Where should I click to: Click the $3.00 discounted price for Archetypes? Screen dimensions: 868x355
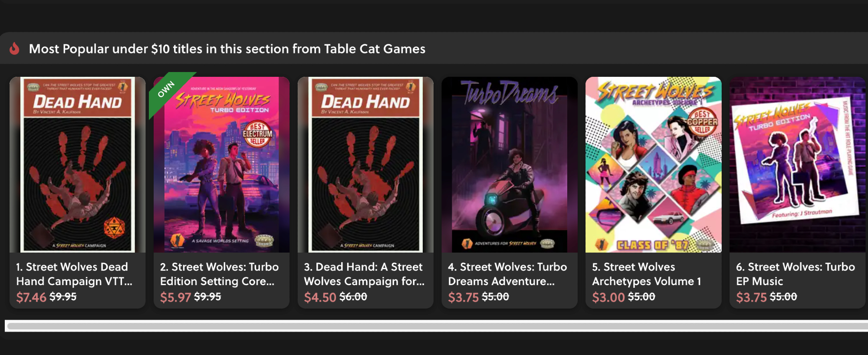click(x=608, y=297)
